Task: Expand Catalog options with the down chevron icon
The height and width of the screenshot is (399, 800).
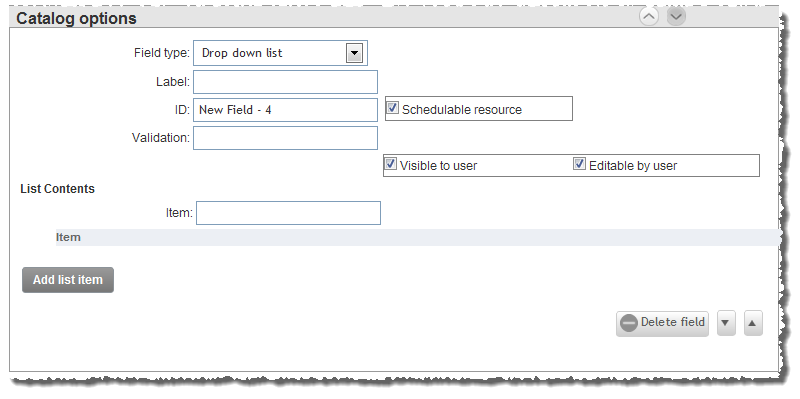Action: point(676,17)
